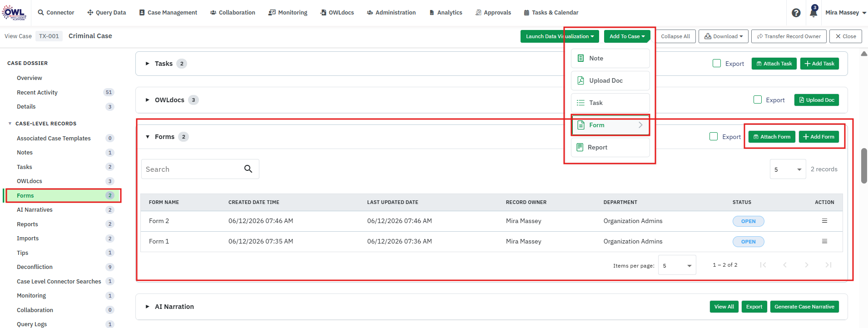Click Upload Doc button in OWLdocs section
The height and width of the screenshot is (328, 868).
point(816,100)
